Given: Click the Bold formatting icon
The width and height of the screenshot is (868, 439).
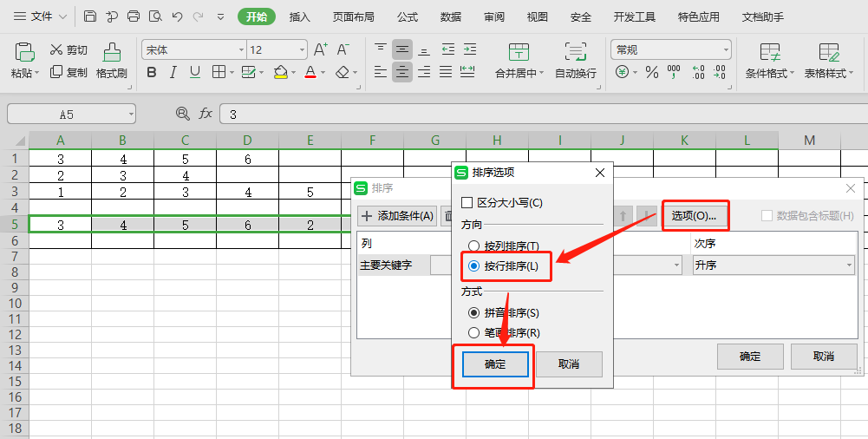Looking at the screenshot, I should (152, 72).
